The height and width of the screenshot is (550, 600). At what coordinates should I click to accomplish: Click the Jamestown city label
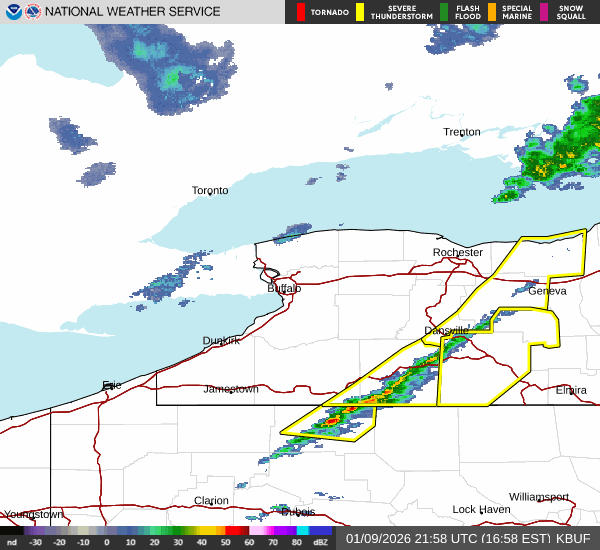click(x=231, y=389)
